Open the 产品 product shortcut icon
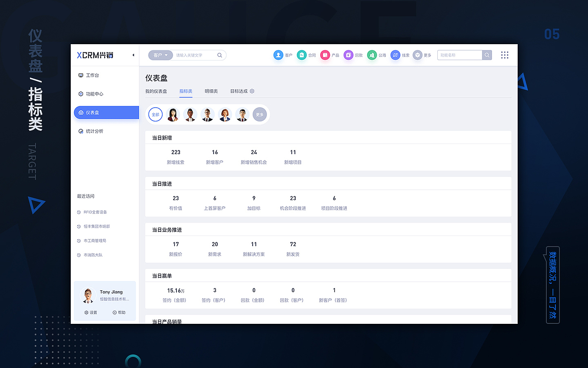 (325, 55)
